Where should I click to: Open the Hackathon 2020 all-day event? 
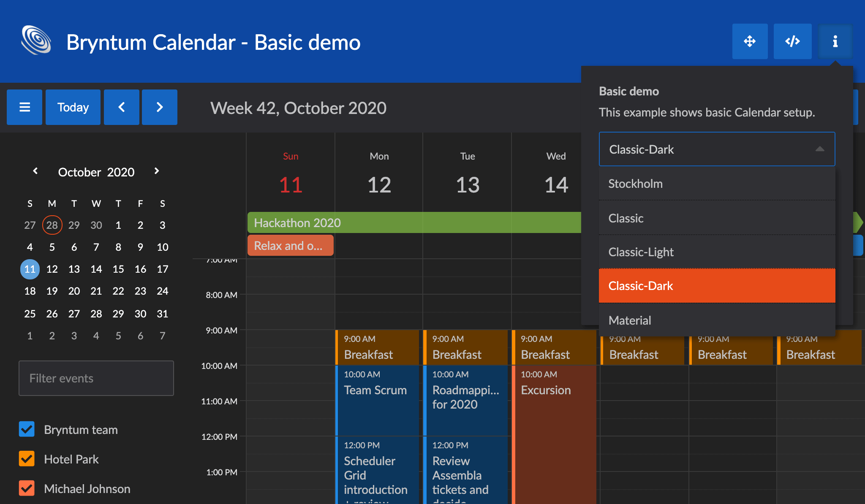click(414, 222)
